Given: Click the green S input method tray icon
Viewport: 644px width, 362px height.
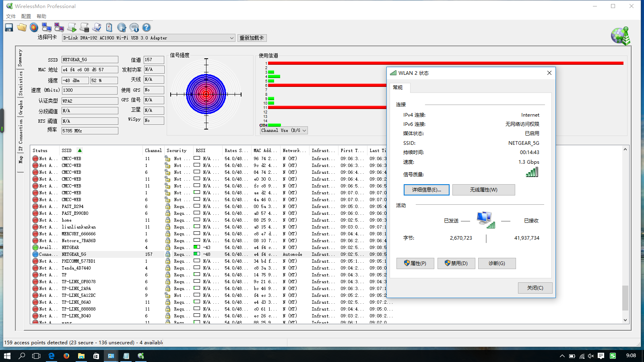Looking at the screenshot, I should tap(613, 356).
